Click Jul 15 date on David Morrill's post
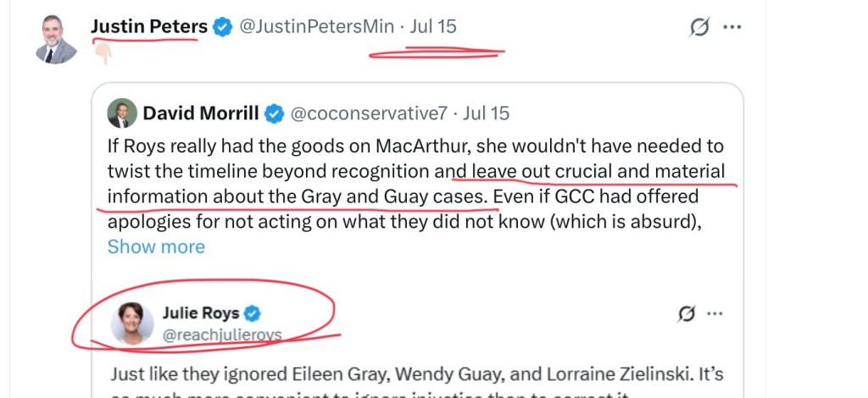This screenshot has width=868, height=398. [x=487, y=113]
